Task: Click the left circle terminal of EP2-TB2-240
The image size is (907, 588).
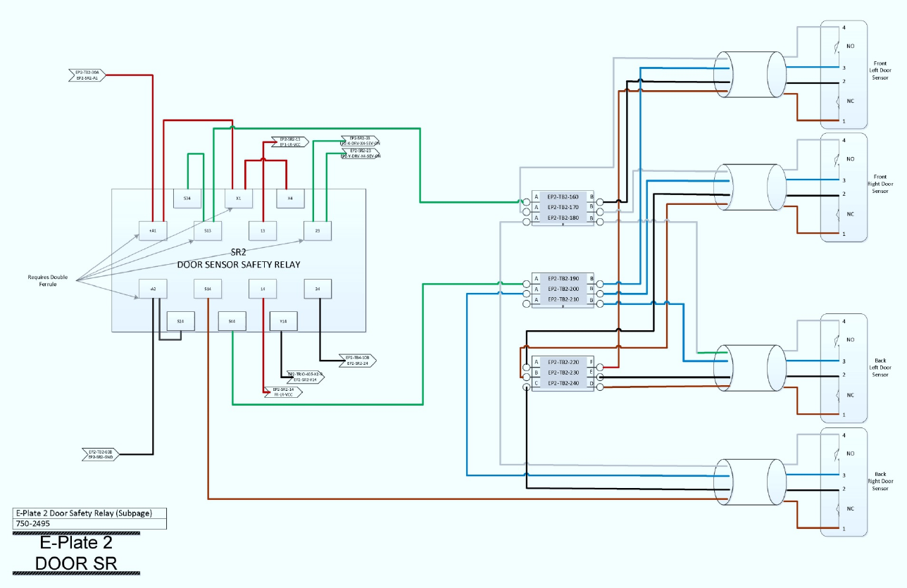Action: (x=526, y=387)
